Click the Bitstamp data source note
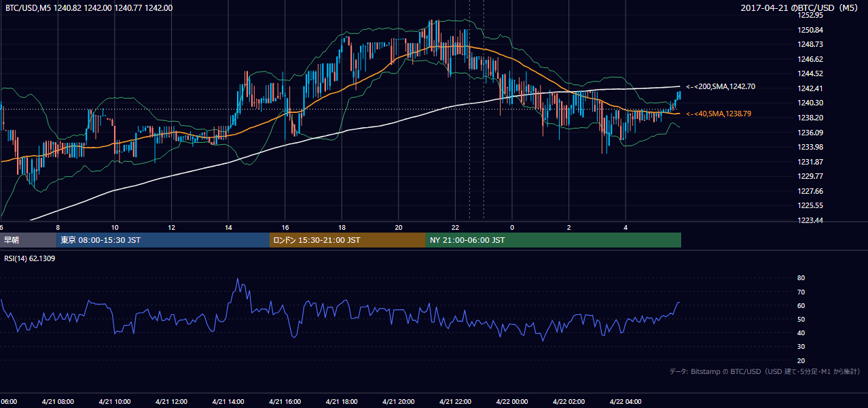This screenshot has height=408, width=868. pyautogui.click(x=765, y=371)
